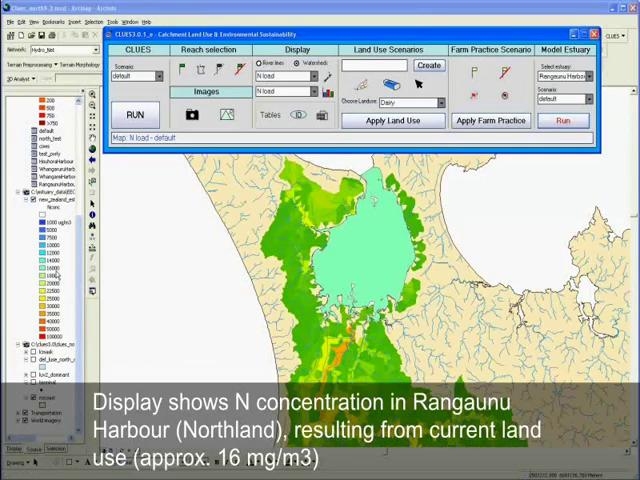This screenshot has height=480, width=640.
Task: Open the Selection menu
Action: (x=93, y=21)
